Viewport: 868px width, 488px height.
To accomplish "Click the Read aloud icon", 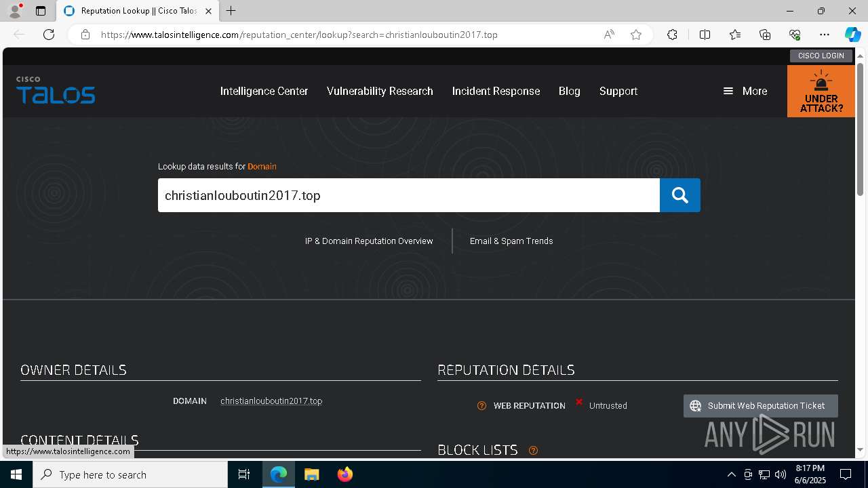I will (609, 35).
